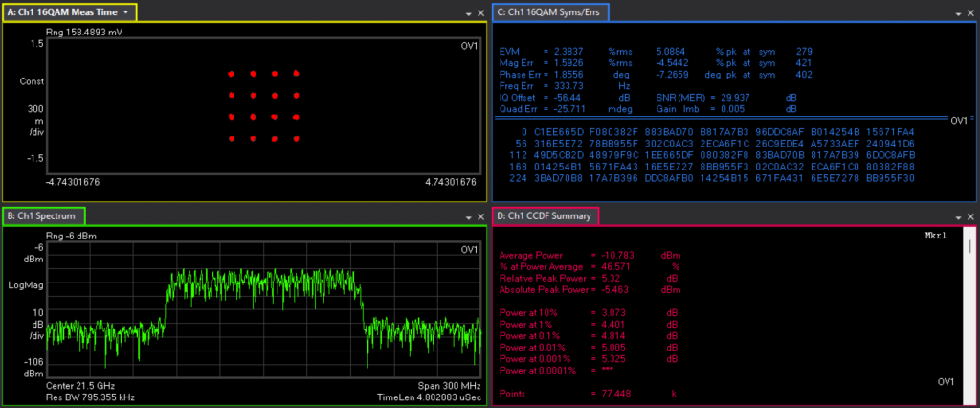The image size is (980, 408).
Task: Close the CCDF Summary panel
Action: (x=971, y=217)
